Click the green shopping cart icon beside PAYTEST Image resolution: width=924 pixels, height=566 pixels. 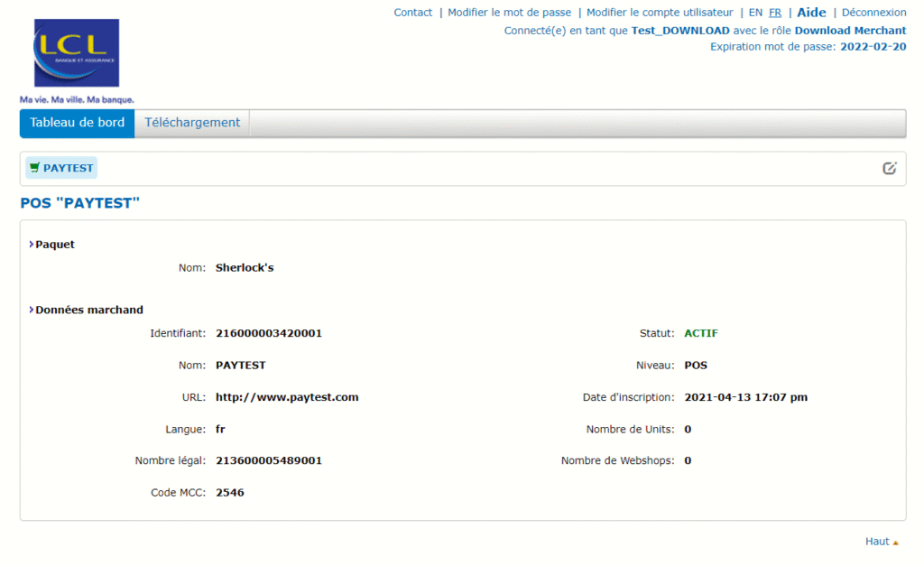coord(34,168)
